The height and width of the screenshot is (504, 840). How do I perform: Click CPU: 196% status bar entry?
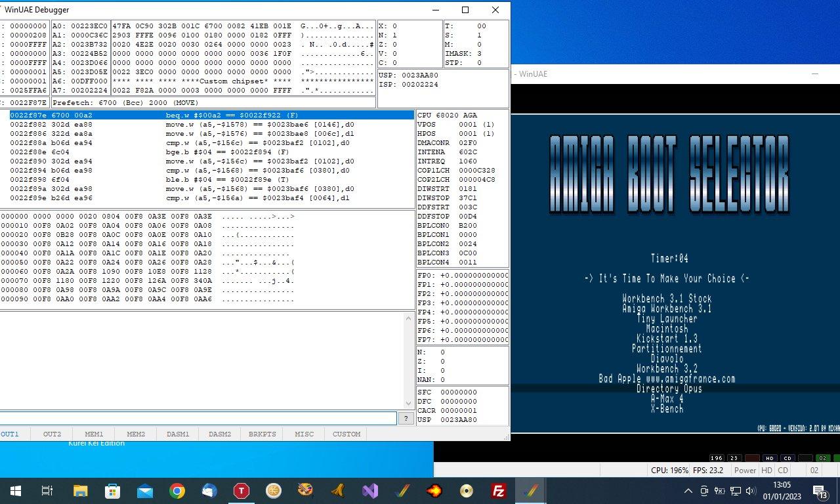(x=670, y=470)
